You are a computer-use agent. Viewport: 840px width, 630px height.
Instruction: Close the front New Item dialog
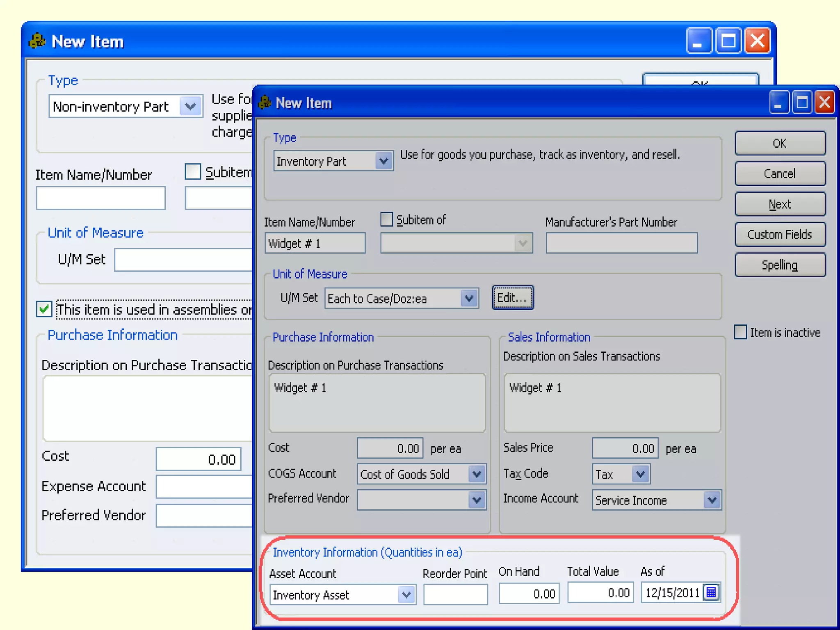[825, 103]
